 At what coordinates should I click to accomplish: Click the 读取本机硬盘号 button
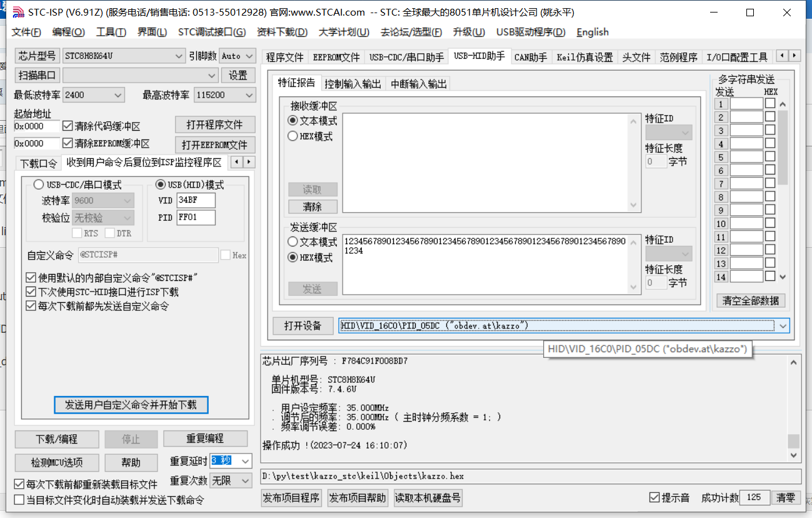click(428, 498)
